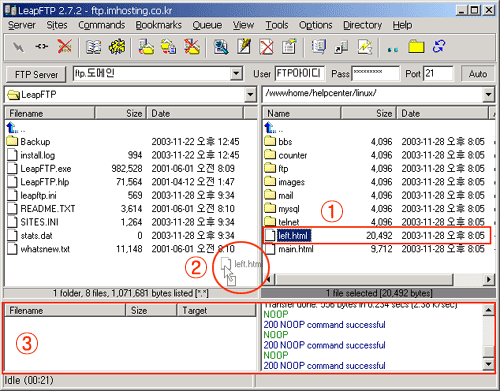Open the Bookmarks menu
Viewport: 500px width, 391px height.
click(x=159, y=25)
